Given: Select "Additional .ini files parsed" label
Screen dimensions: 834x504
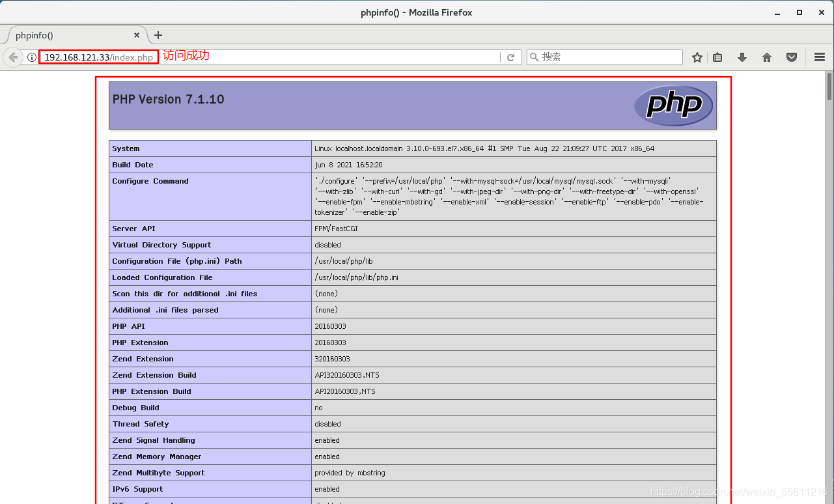Looking at the screenshot, I should click(x=165, y=310).
